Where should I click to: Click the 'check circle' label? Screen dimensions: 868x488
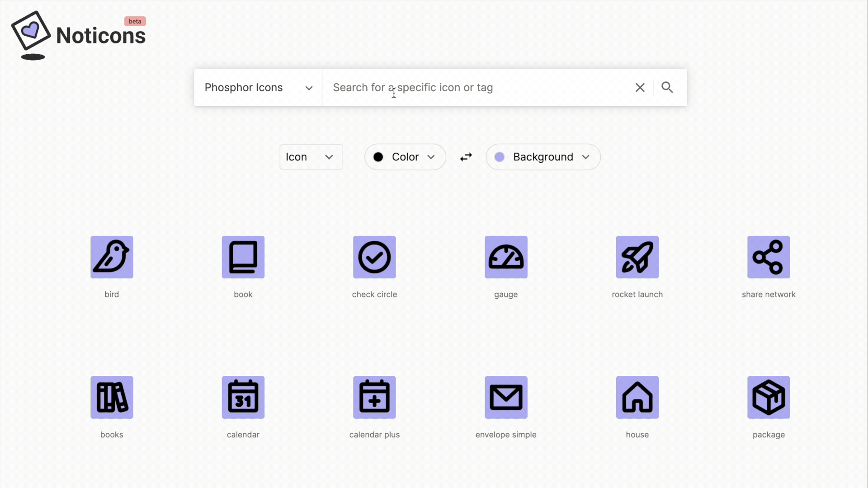[x=374, y=295]
